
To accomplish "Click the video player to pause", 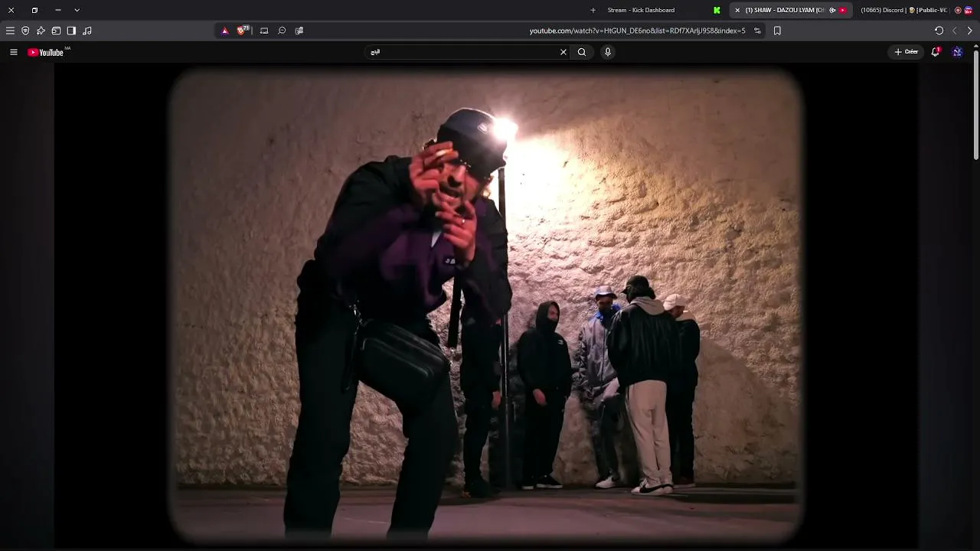I will tap(486, 306).
